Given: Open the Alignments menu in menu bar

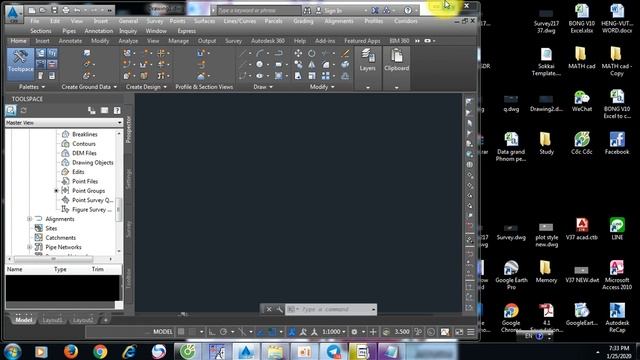Looking at the screenshot, I should [x=339, y=21].
